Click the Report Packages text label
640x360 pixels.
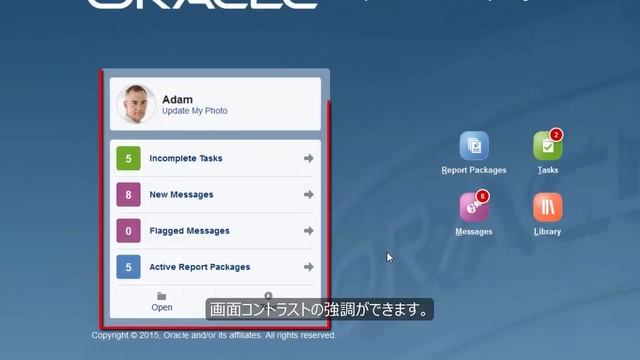[474, 170]
